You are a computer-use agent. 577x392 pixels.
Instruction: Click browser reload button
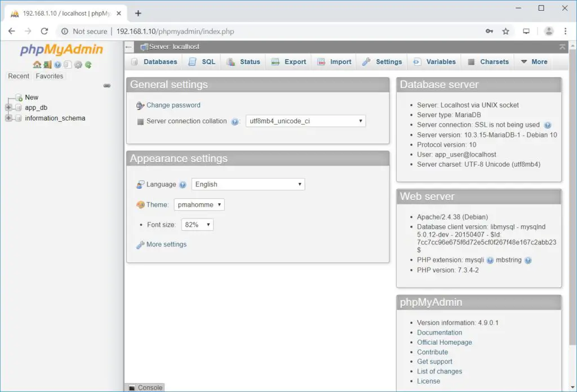tap(45, 31)
